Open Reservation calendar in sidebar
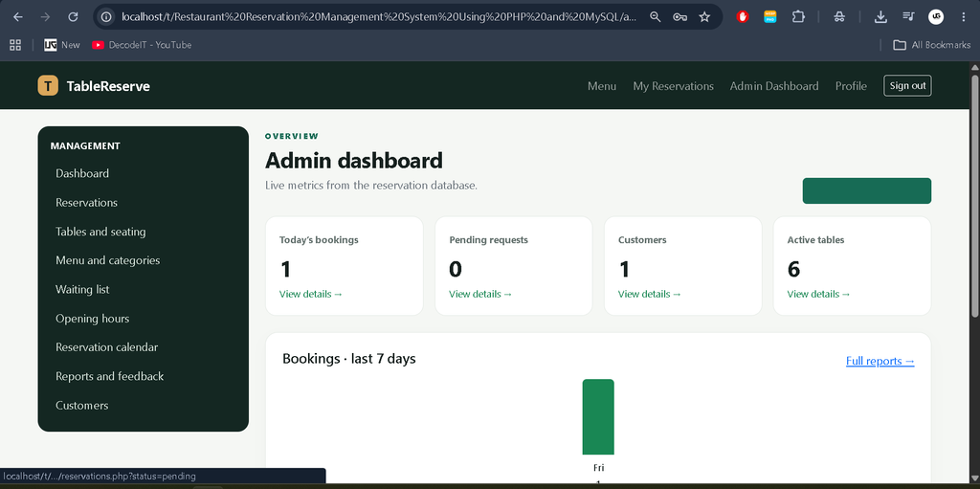The width and height of the screenshot is (980, 489). pyautogui.click(x=107, y=347)
